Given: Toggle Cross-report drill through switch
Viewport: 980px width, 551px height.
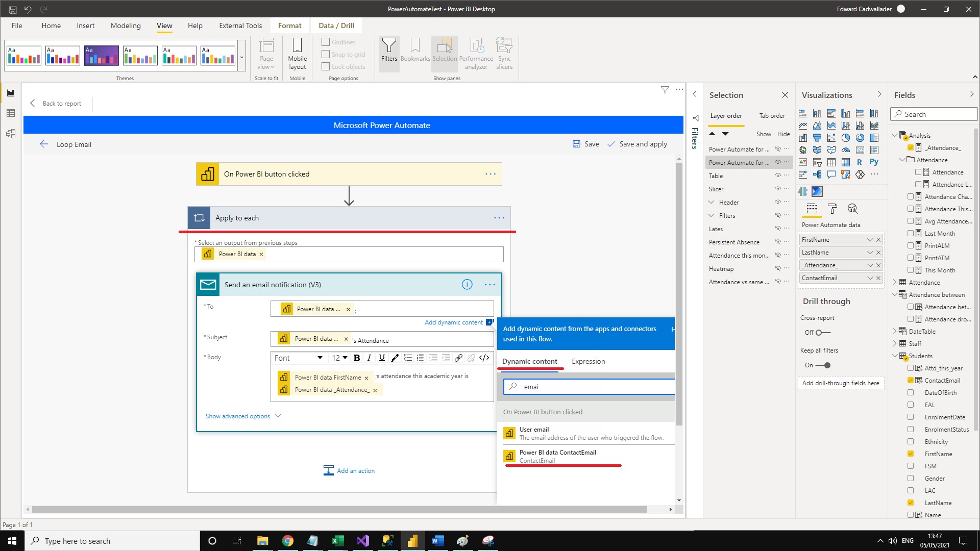Looking at the screenshot, I should 823,333.
